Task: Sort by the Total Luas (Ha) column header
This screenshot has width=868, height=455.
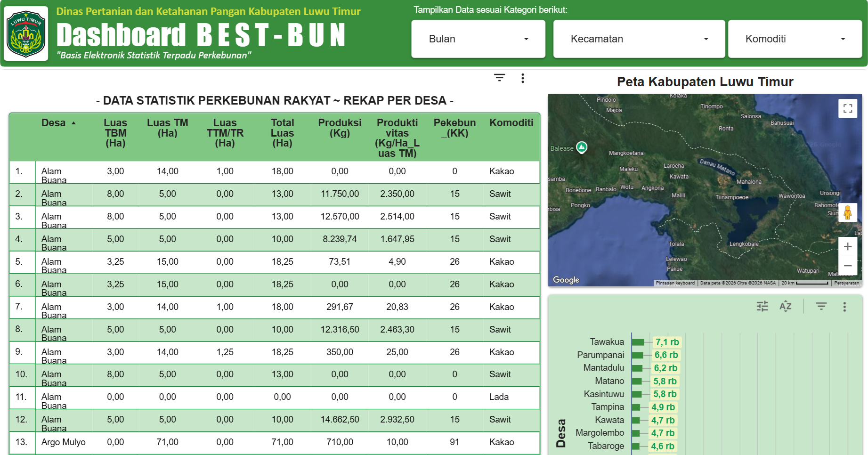Action: click(x=283, y=133)
